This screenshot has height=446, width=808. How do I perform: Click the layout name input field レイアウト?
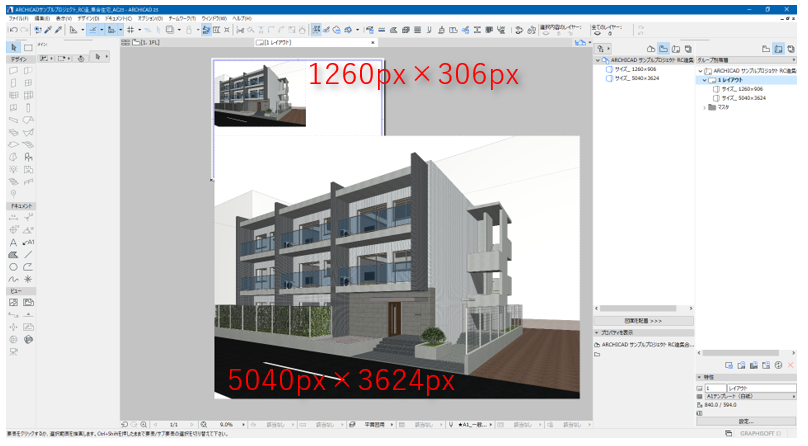tap(761, 388)
